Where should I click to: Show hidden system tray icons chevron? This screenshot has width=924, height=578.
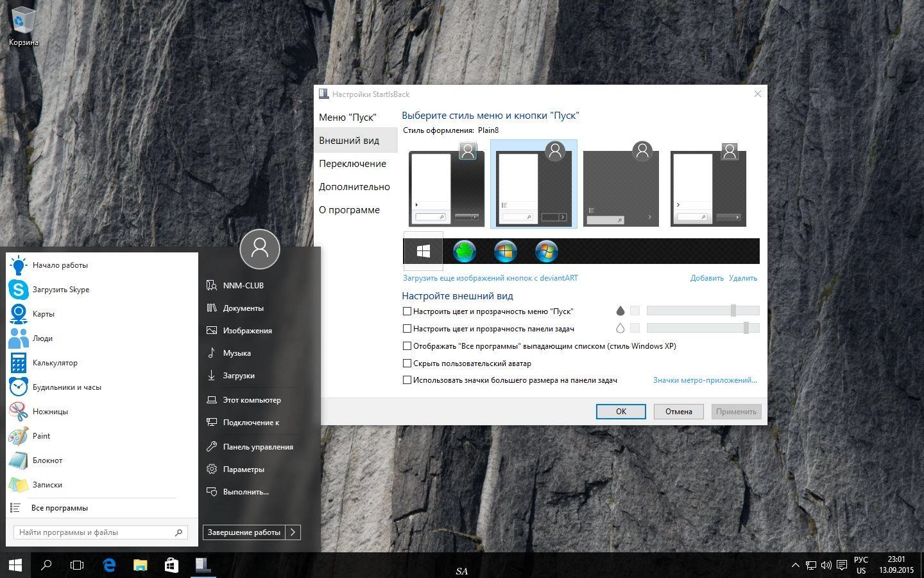(796, 565)
